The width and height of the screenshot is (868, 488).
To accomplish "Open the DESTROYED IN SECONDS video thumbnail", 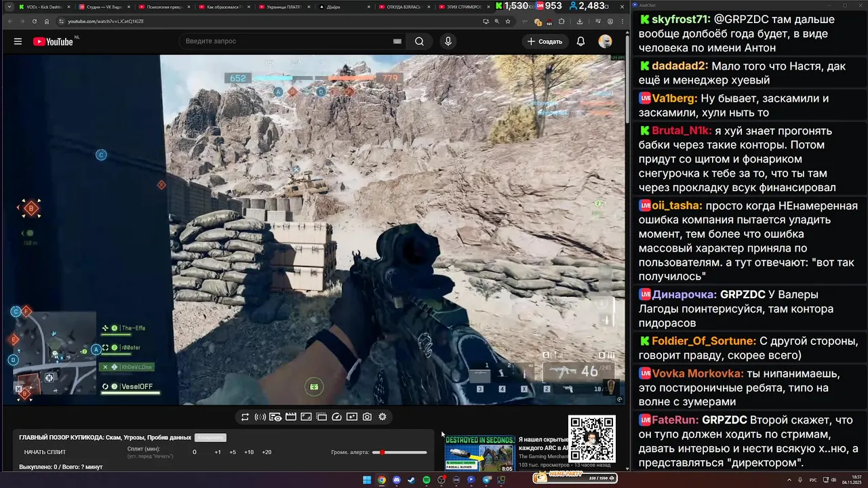I will [x=479, y=453].
